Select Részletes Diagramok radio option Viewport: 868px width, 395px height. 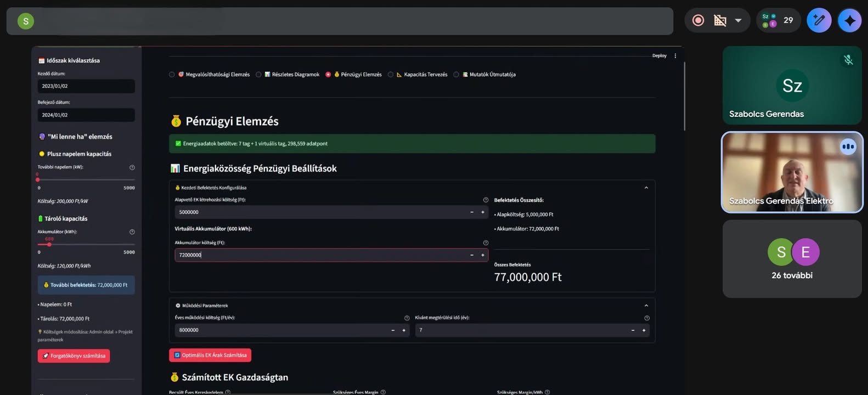(258, 75)
